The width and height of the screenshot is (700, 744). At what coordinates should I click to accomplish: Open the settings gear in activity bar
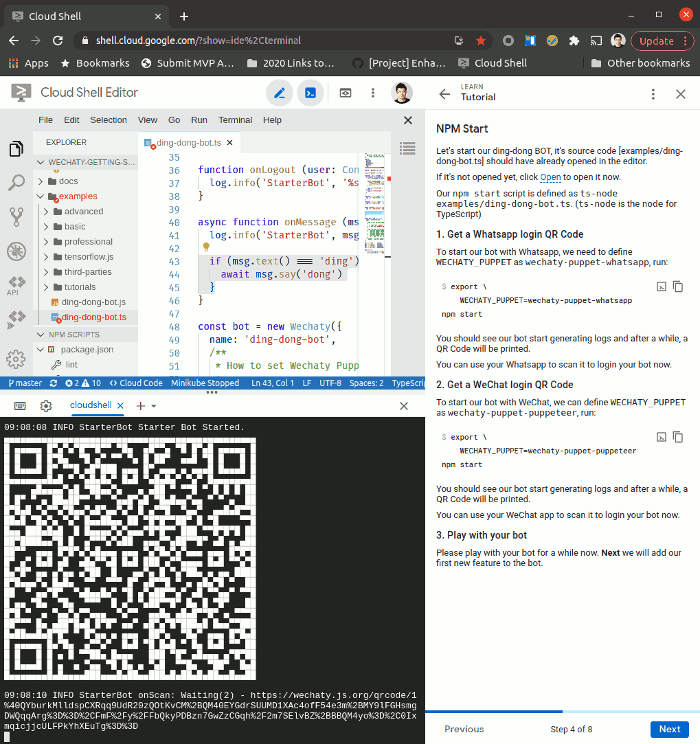(16, 359)
